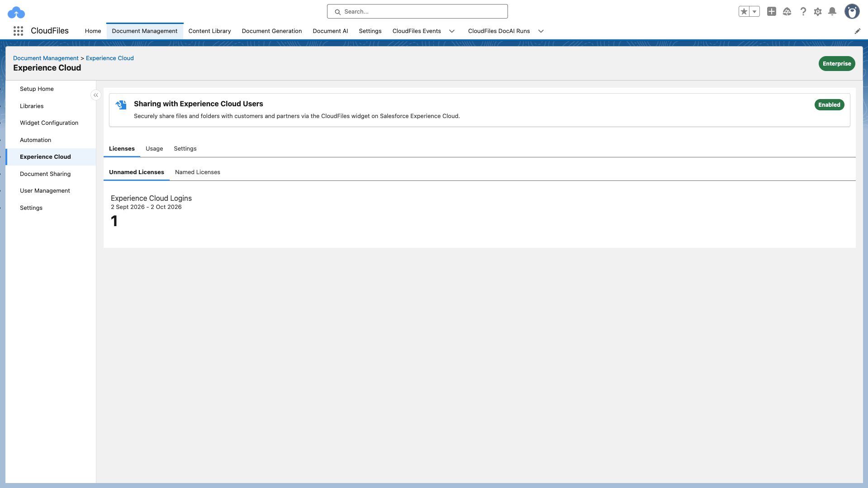868x488 pixels.
Task: Select the Document Management tab
Action: click(x=145, y=31)
